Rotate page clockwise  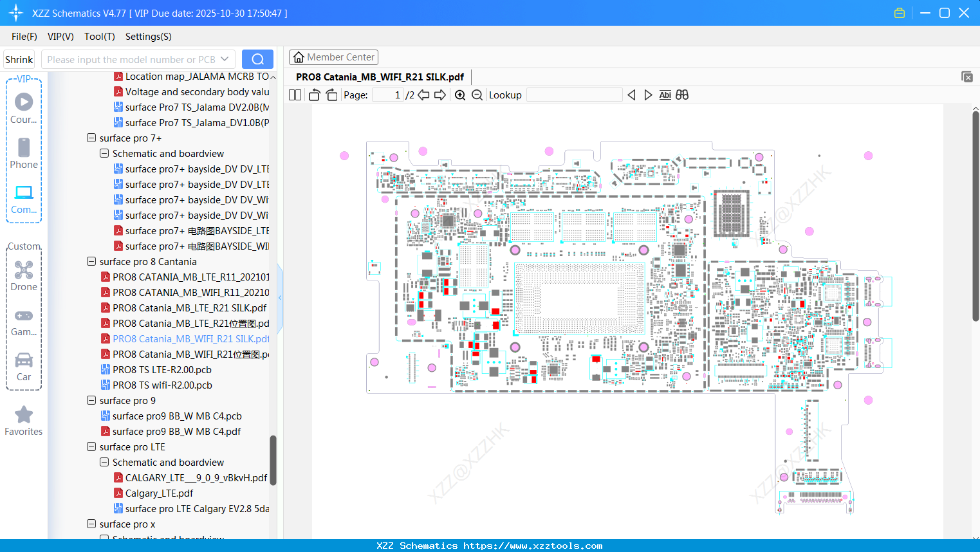(331, 95)
